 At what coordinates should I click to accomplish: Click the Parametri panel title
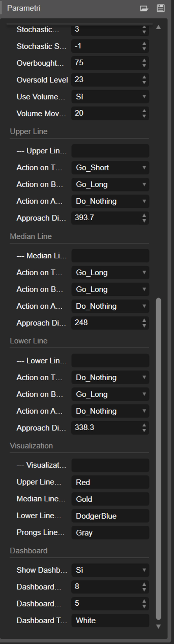(24, 8)
